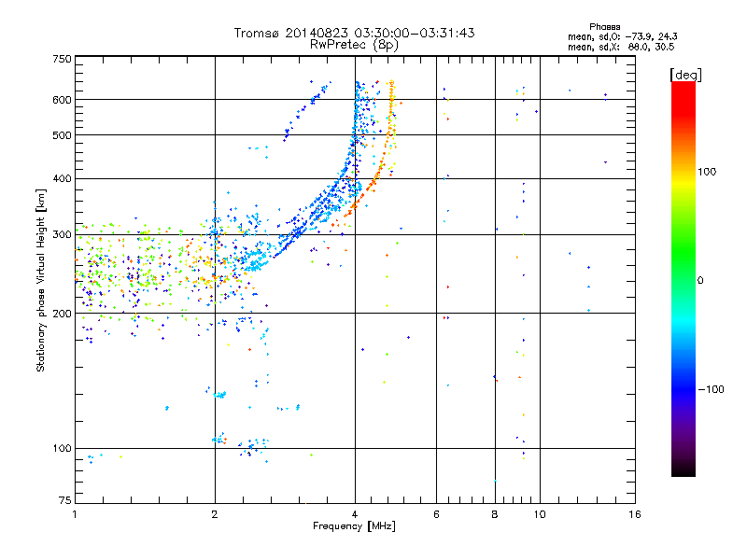Click the y-axis label 'Stationary phase Virtual Height [km]'
The width and height of the screenshot is (747, 560).
[x=40, y=280]
